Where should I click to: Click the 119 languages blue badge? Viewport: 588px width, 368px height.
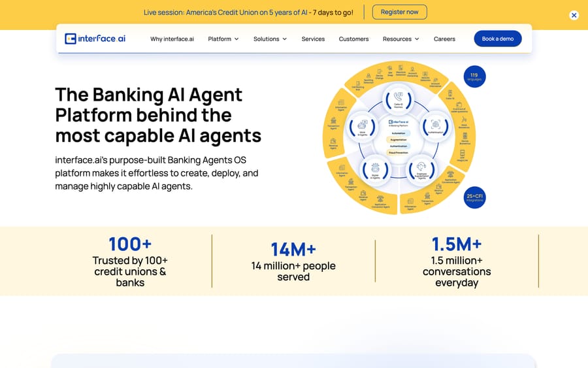474,76
